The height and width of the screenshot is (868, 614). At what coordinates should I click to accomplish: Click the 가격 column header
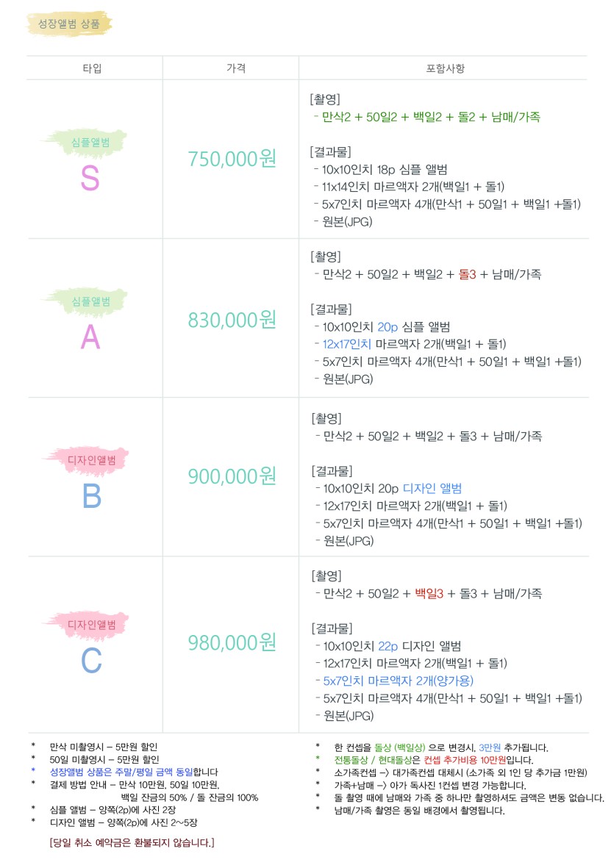click(236, 68)
